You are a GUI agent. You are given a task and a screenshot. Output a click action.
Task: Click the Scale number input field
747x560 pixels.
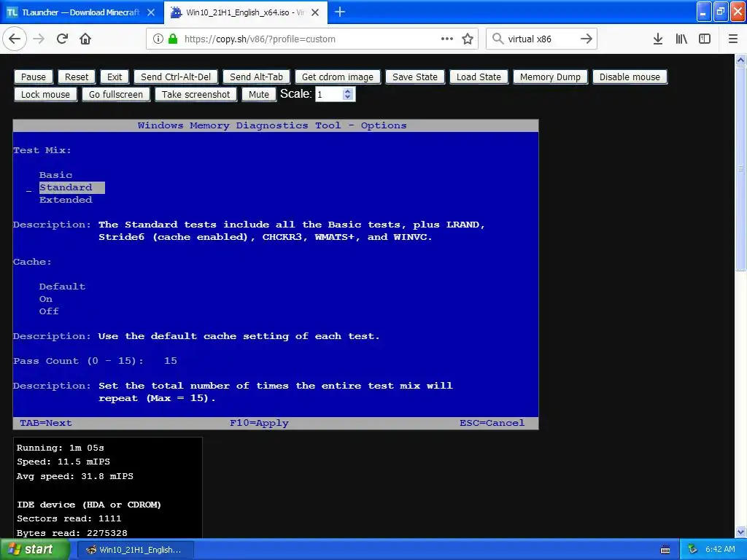click(329, 94)
